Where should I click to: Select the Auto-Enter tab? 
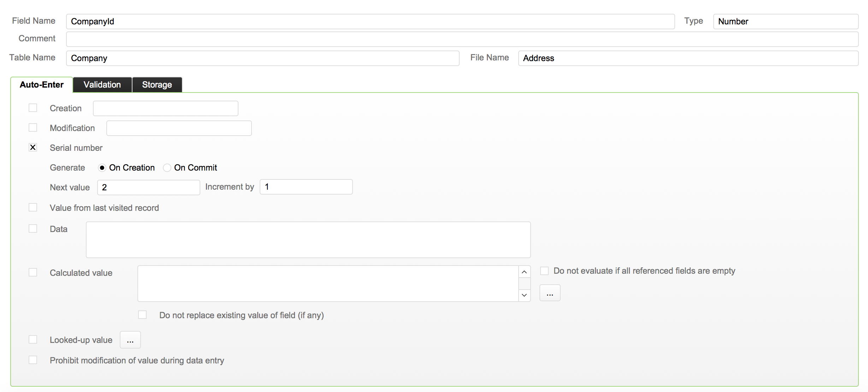tap(42, 85)
